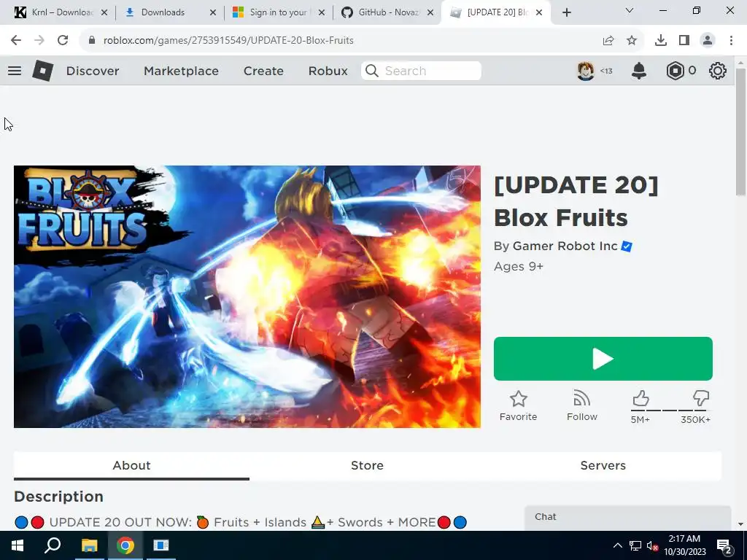Open Roblox notifications bell
Viewport: 747px width, 560px height.
pyautogui.click(x=639, y=71)
